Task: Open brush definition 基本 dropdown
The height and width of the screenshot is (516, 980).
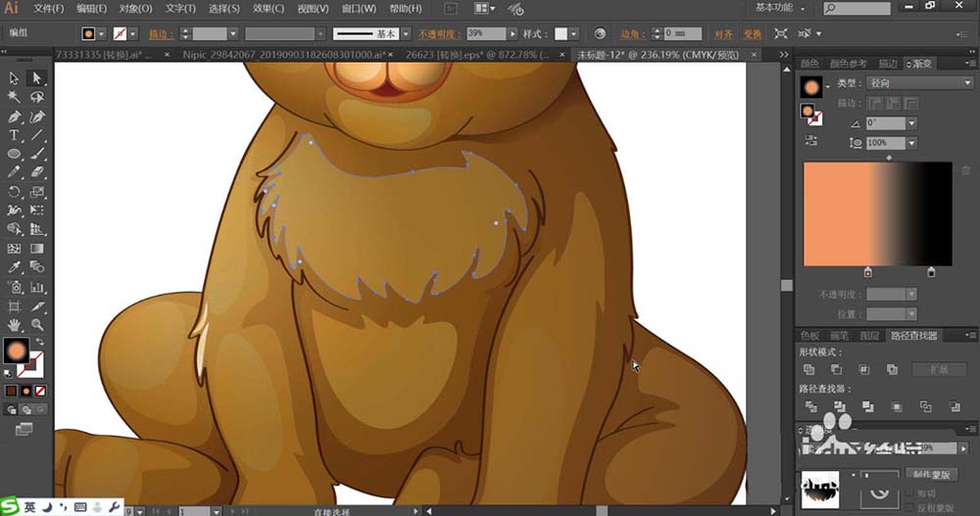Action: [406, 33]
